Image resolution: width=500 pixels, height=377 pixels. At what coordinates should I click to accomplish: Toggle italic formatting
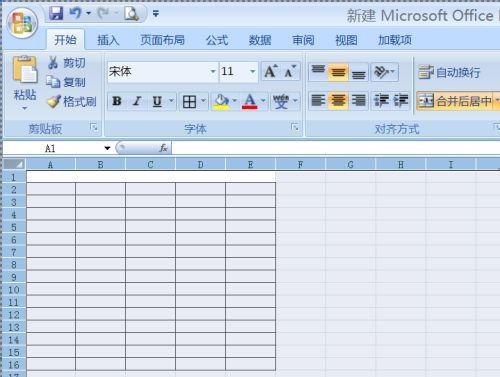[137, 101]
